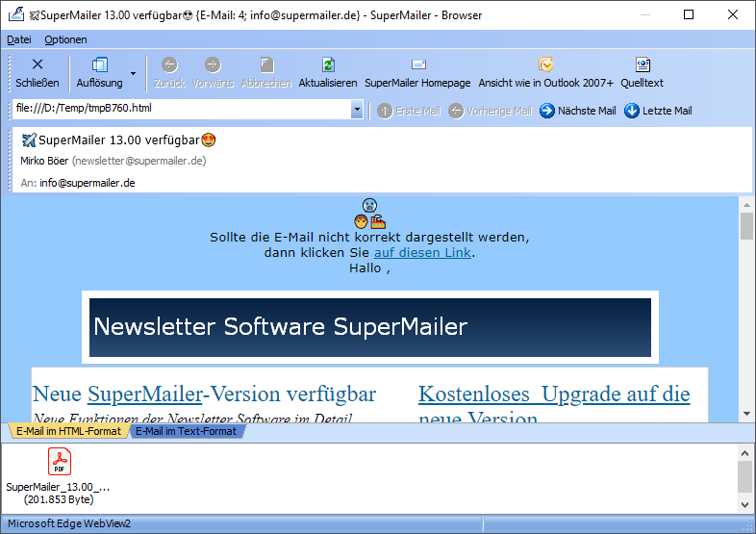The height and width of the screenshot is (534, 756).
Task: Click the Newsletter Software SuperMailer banner
Action: pyautogui.click(x=369, y=327)
